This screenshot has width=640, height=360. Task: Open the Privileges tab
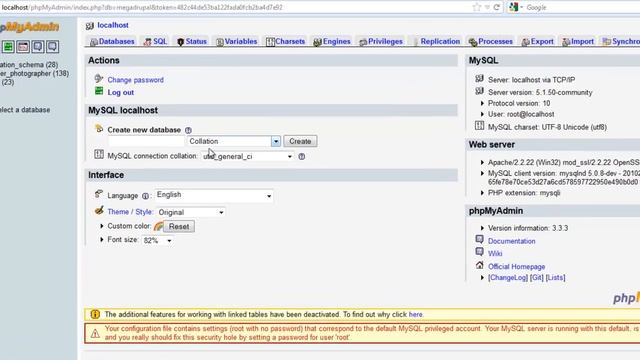click(381, 41)
